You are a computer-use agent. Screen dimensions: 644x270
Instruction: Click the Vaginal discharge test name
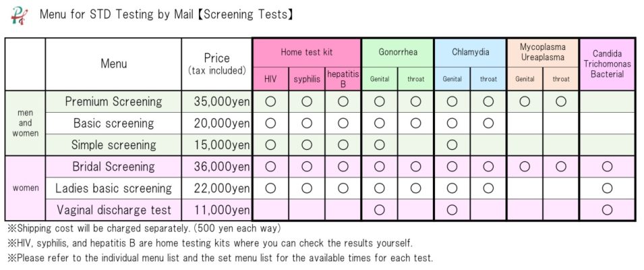coord(114,210)
